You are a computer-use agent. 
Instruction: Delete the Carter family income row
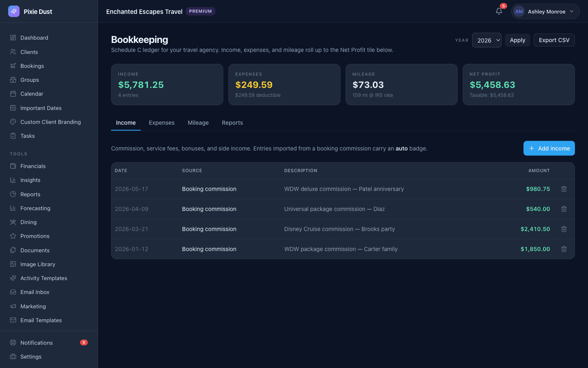coord(564,249)
